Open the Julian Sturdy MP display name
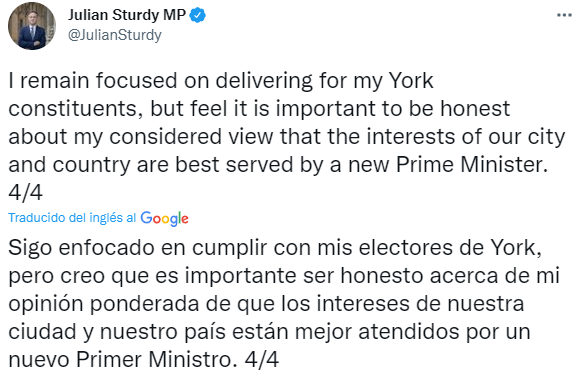The image size is (579, 386). [127, 15]
